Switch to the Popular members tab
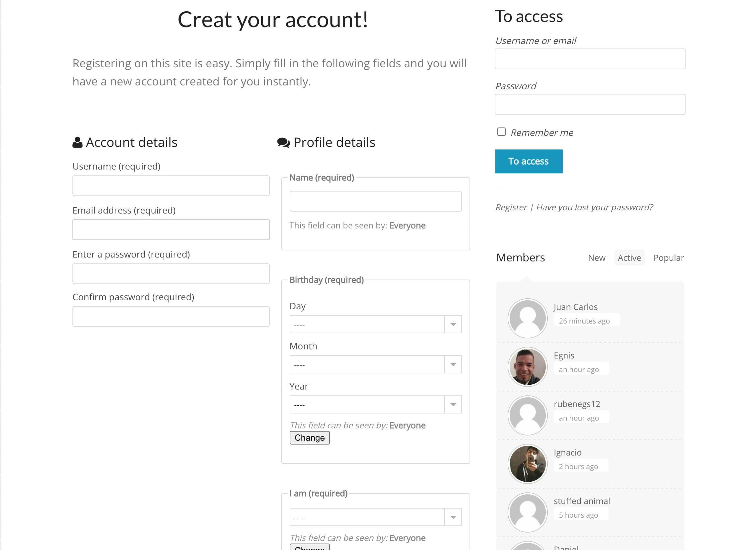756x550 pixels. tap(669, 258)
